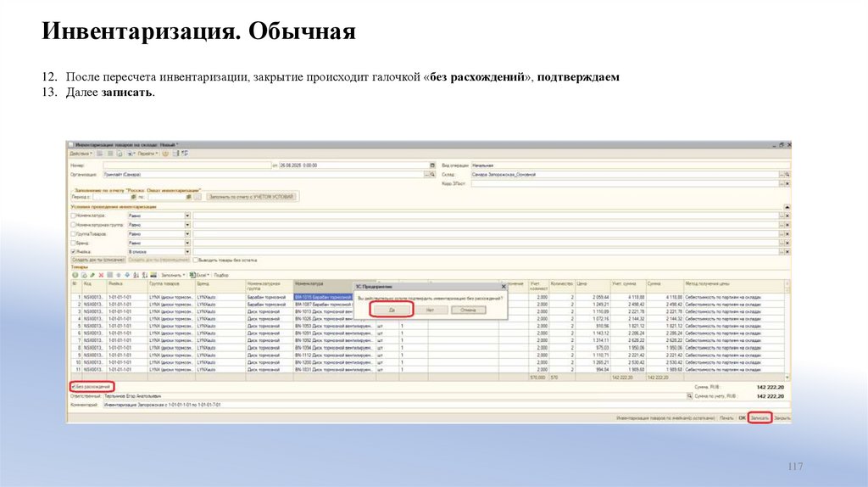Enable the Номенклатура condition checkbox

(73, 216)
